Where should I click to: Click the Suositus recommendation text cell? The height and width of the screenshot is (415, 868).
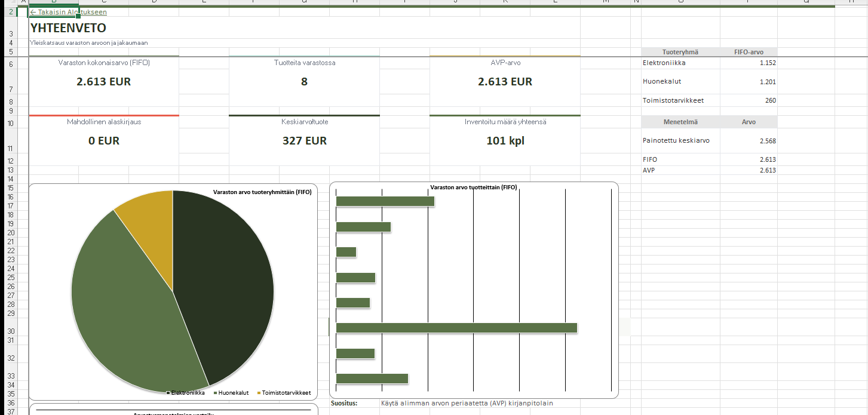click(x=467, y=403)
